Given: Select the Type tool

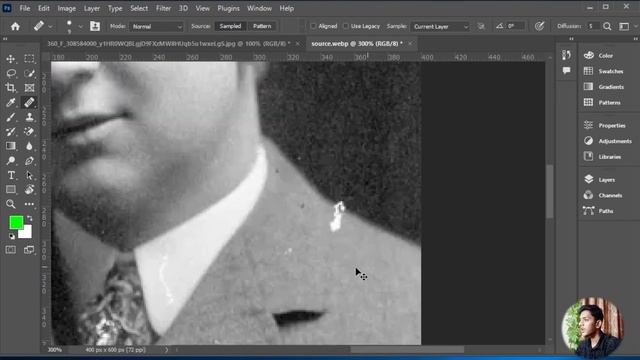Looking at the screenshot, I should pyautogui.click(x=11, y=175).
